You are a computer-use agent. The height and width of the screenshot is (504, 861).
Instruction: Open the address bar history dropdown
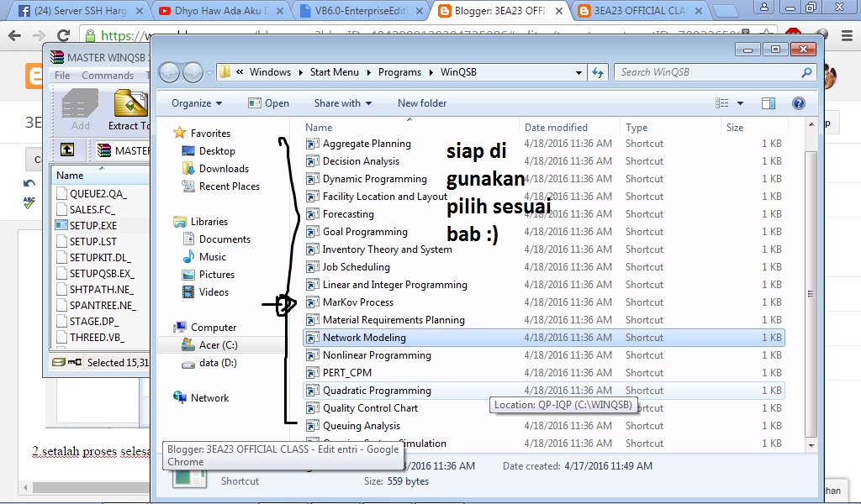578,72
